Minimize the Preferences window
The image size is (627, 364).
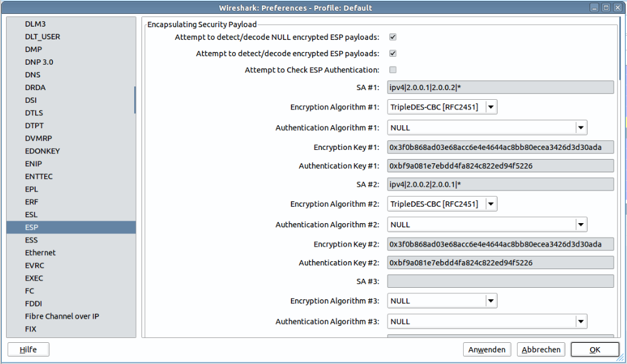(594, 8)
